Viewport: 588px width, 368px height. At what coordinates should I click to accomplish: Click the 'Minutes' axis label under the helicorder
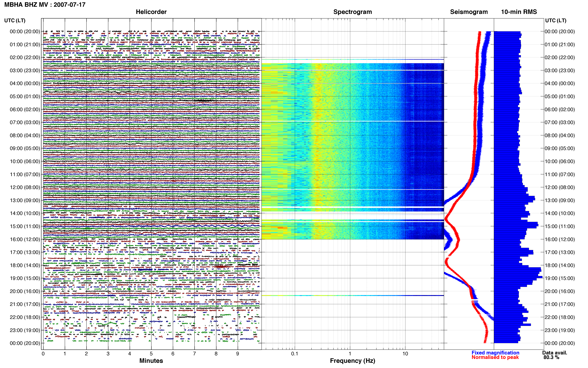tap(151, 361)
